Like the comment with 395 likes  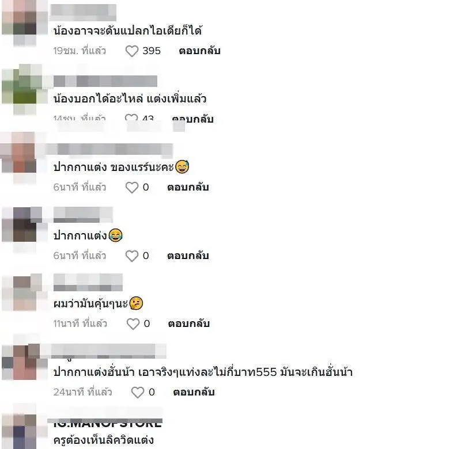132,51
